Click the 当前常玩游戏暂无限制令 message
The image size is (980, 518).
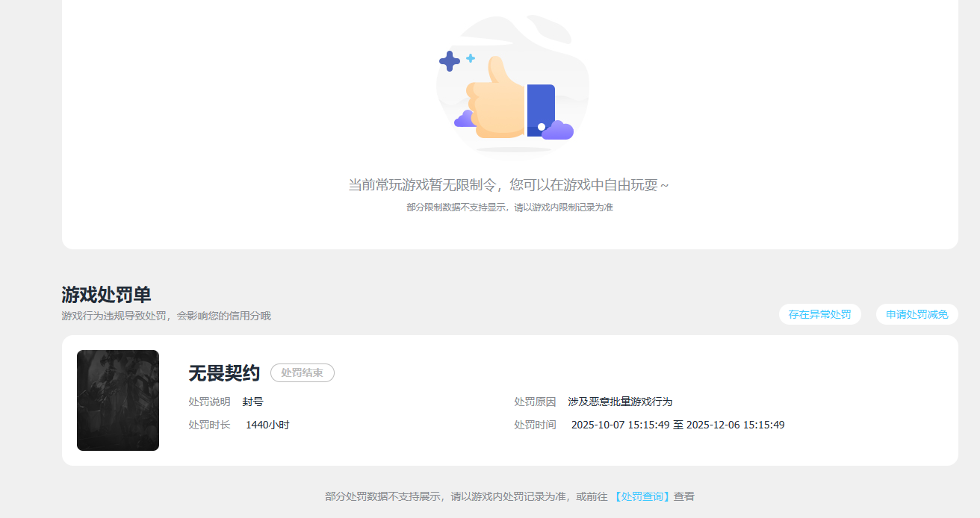508,184
